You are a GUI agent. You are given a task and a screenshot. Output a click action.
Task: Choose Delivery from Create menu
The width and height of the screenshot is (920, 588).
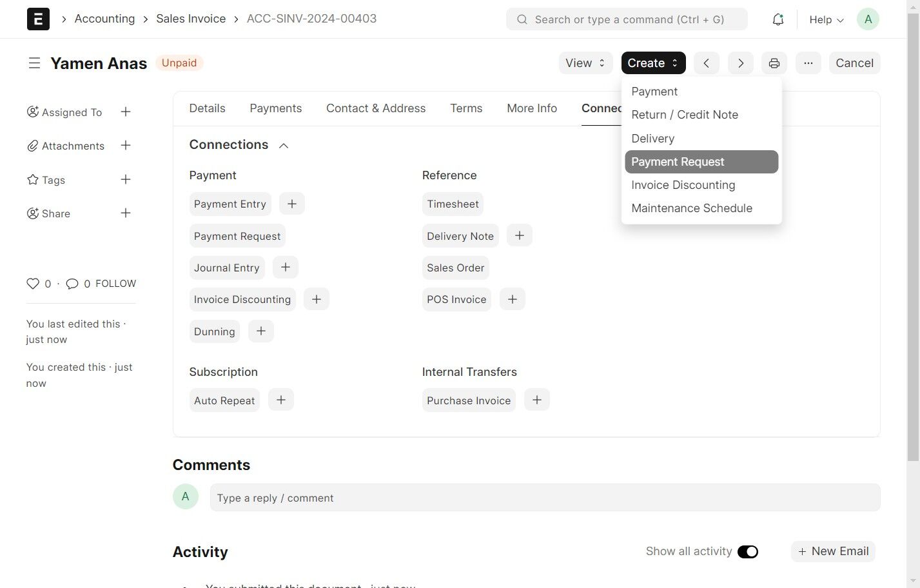point(701,139)
